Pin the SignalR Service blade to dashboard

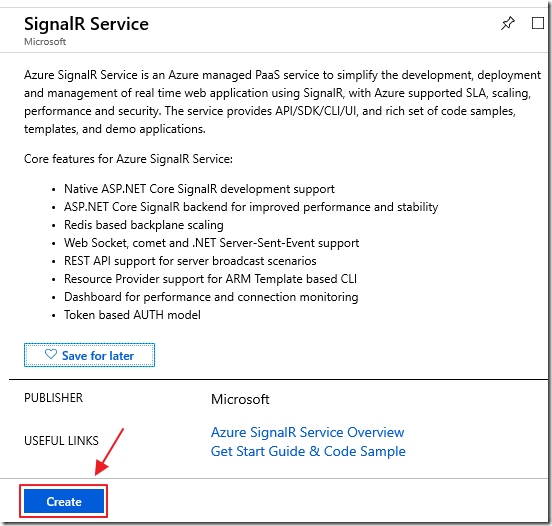pos(508,24)
